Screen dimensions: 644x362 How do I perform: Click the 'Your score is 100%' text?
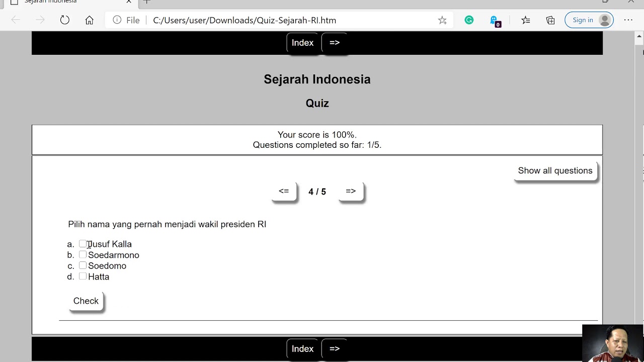pos(317,135)
